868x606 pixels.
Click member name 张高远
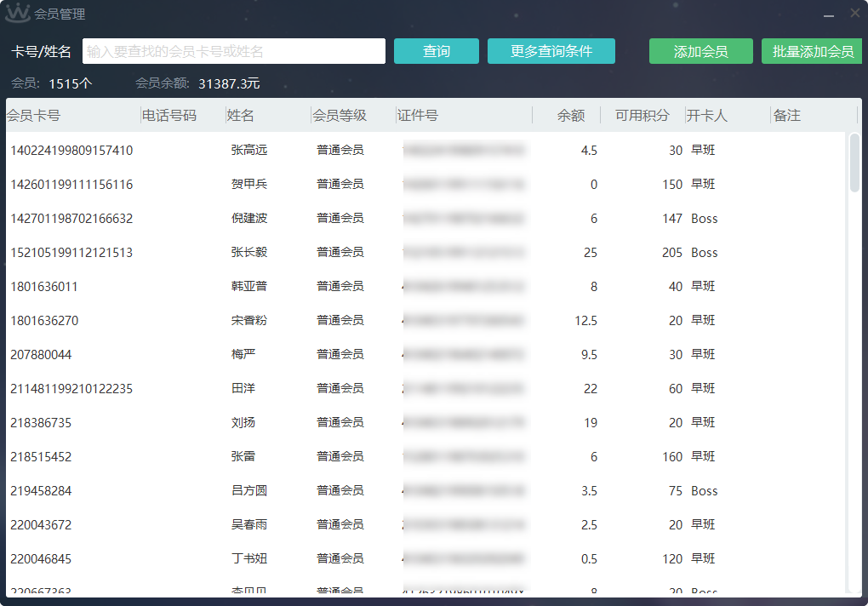click(249, 150)
